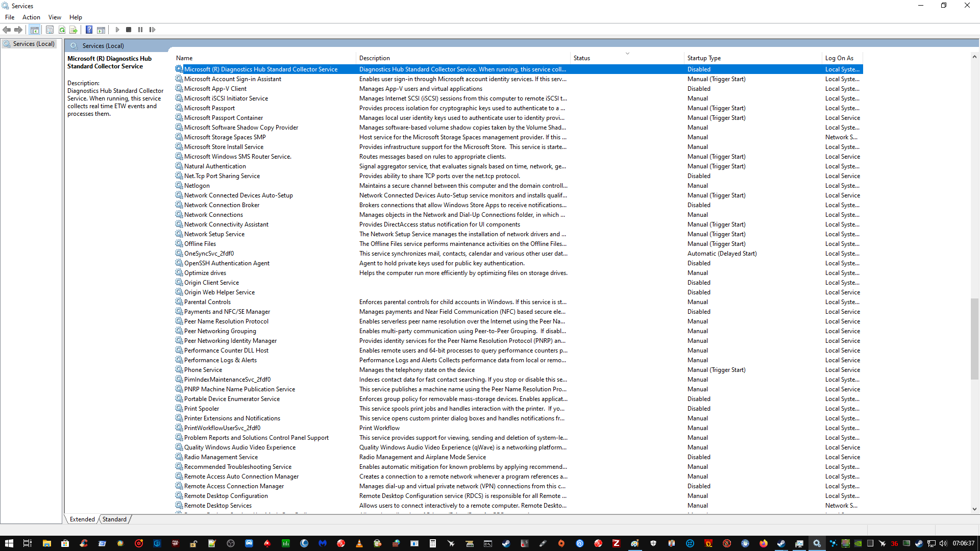Image resolution: width=980 pixels, height=551 pixels.
Task: Click the Refresh toolbar icon
Action: [x=62, y=30]
